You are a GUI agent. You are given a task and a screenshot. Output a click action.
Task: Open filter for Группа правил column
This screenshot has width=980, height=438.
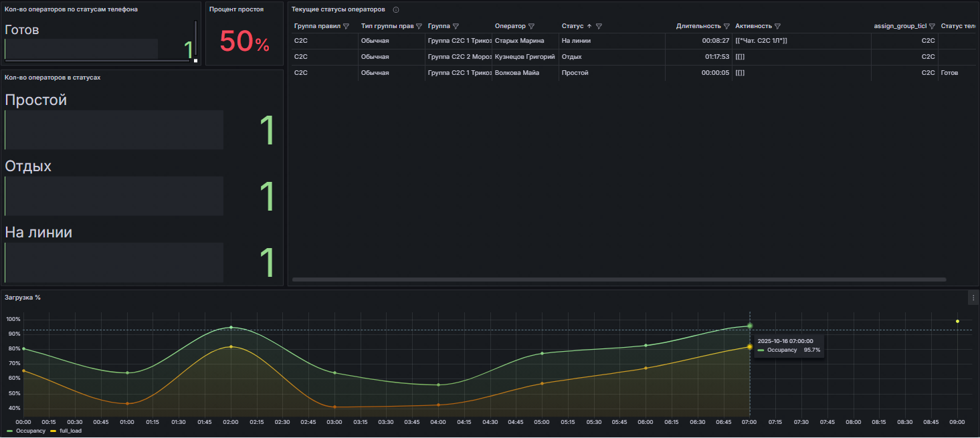[x=346, y=26]
